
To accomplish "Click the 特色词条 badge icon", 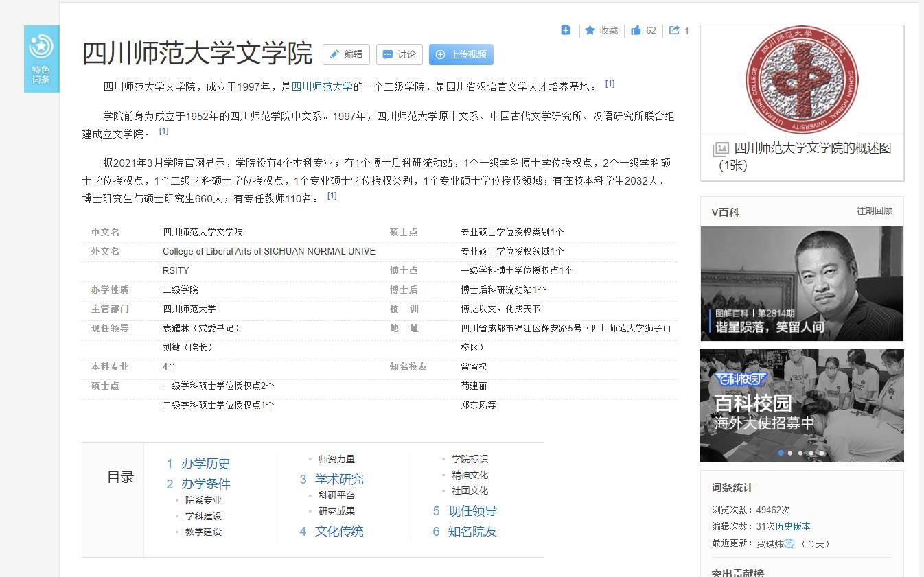I will click(x=41, y=59).
